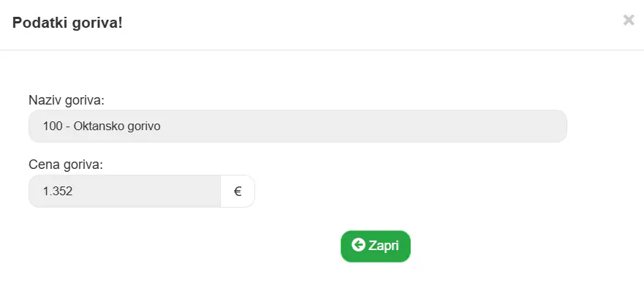Click the currency box beside the price

[238, 191]
